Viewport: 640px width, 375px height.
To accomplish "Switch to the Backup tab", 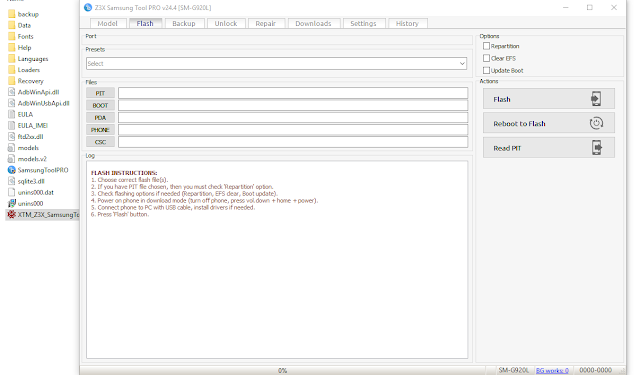I will [184, 24].
